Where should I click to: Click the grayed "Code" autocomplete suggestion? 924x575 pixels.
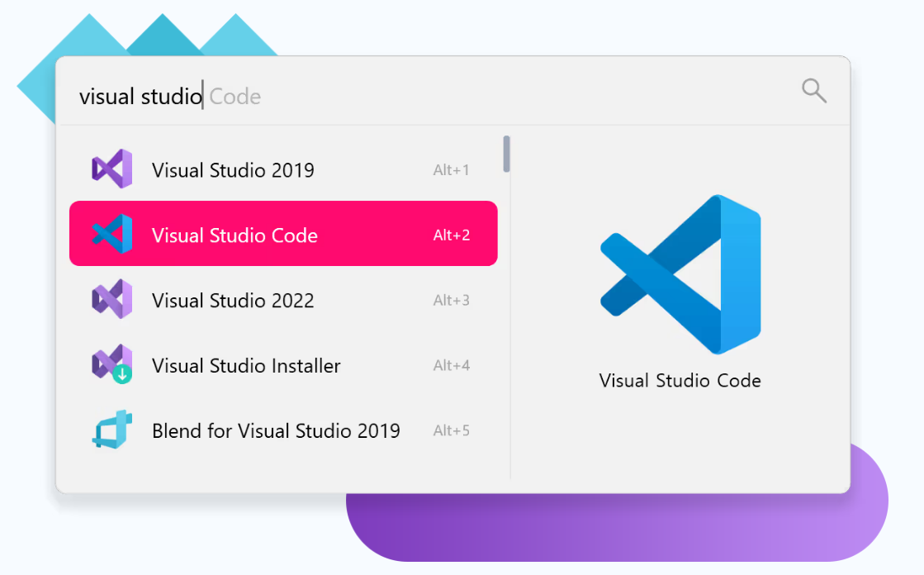235,97
